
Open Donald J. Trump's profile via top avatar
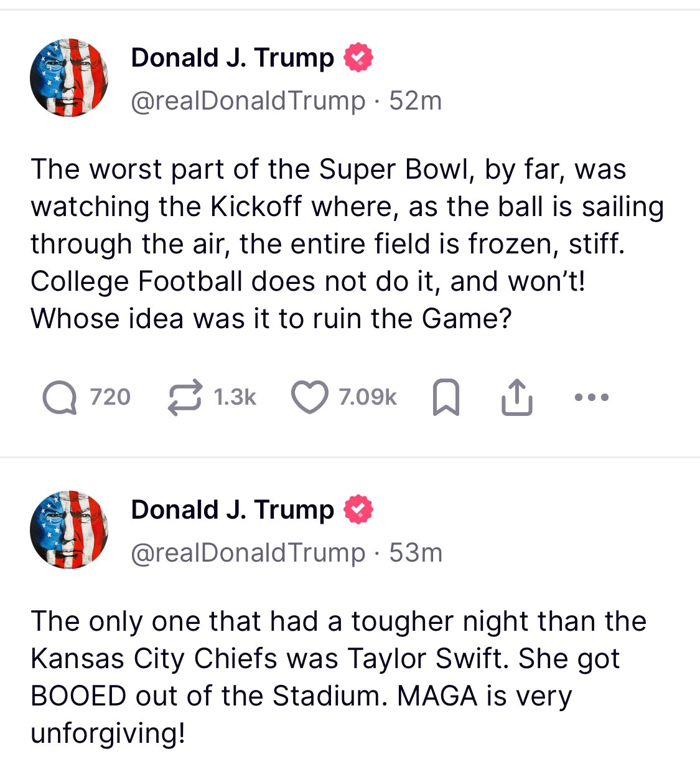(x=68, y=78)
